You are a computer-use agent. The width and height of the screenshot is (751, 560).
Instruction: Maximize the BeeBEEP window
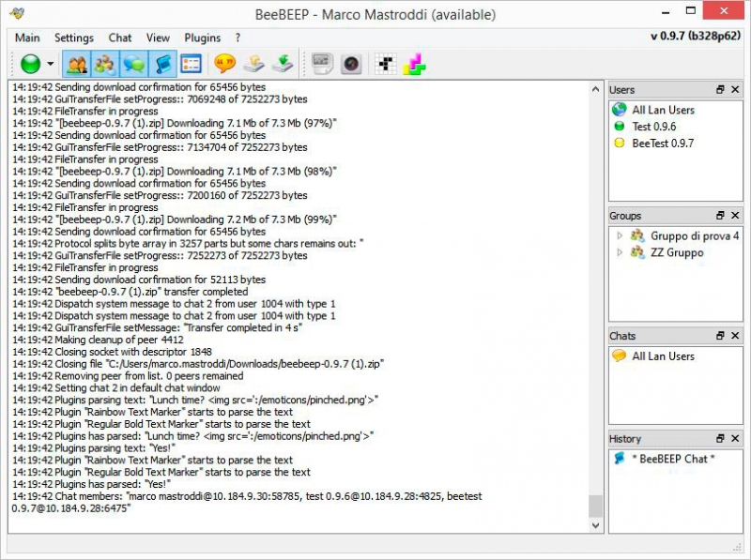(x=691, y=10)
